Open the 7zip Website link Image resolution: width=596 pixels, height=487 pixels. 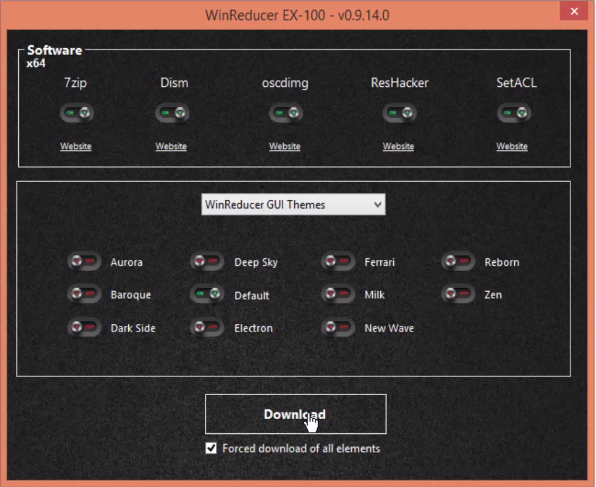tap(76, 146)
